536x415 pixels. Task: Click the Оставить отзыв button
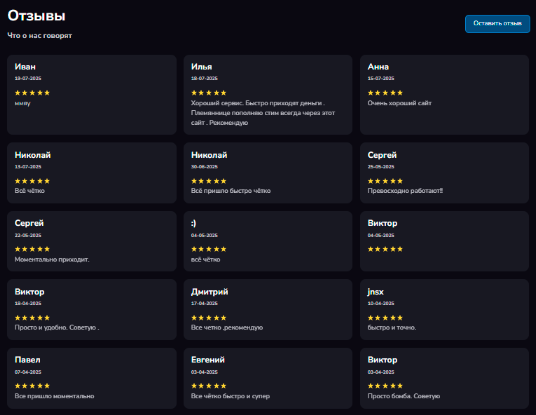pos(497,24)
